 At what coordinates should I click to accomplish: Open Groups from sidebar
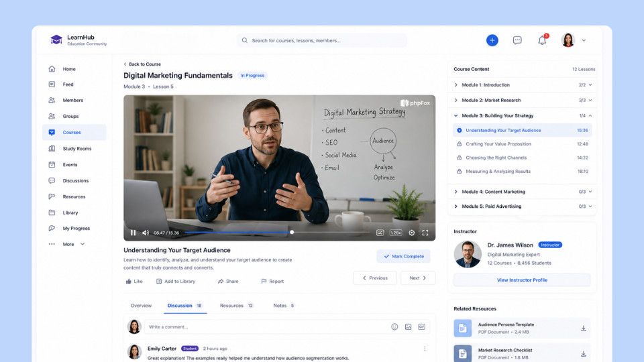click(x=70, y=116)
